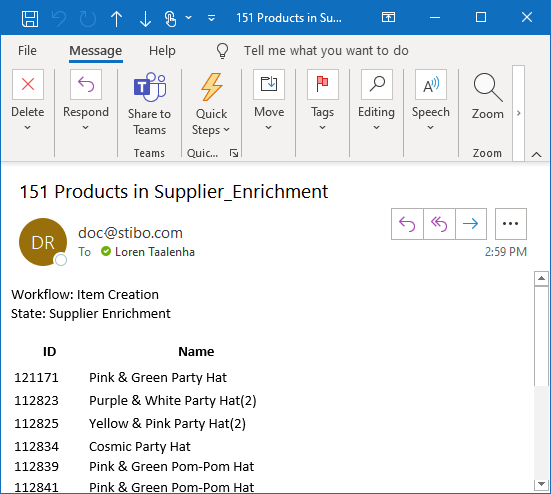Click the Reply arrow button in message header
Viewport: 551px width, 494px height.
[x=407, y=224]
